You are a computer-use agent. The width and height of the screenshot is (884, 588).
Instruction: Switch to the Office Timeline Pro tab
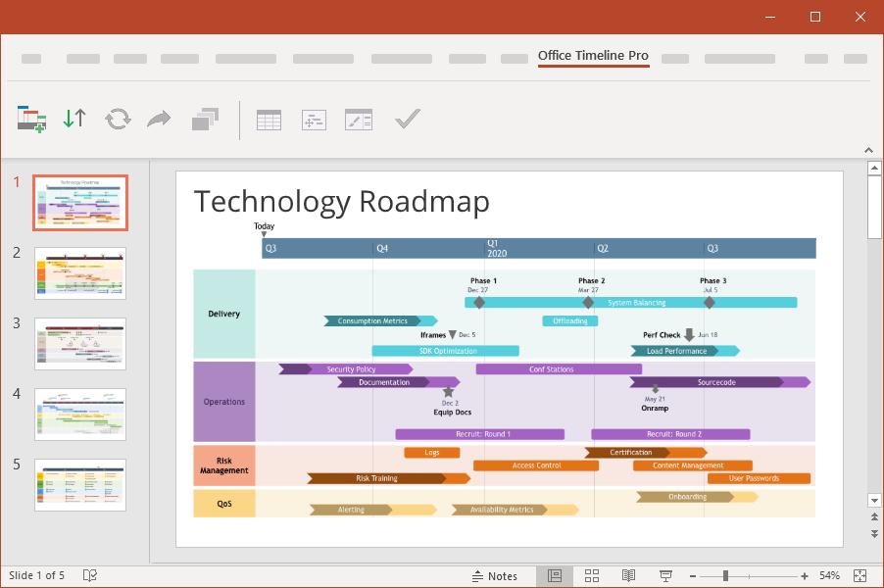click(591, 56)
